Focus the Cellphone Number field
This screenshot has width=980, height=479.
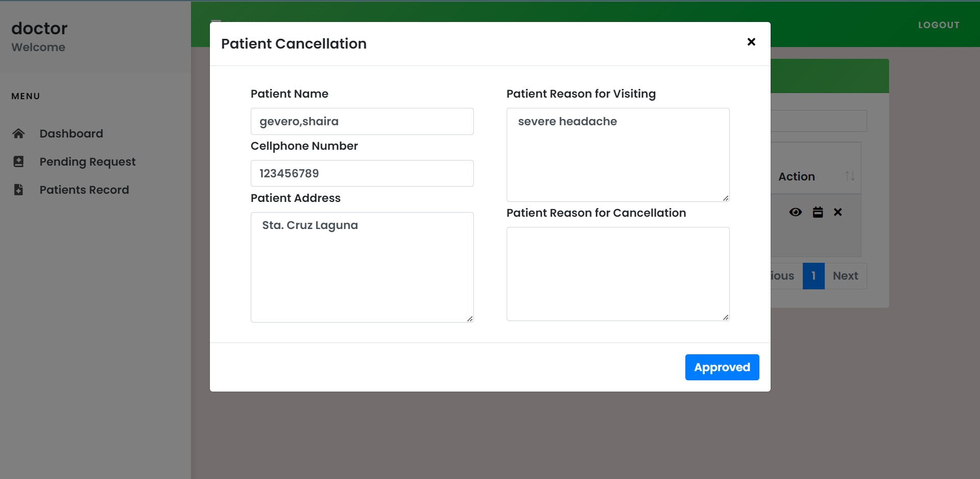[x=362, y=173]
